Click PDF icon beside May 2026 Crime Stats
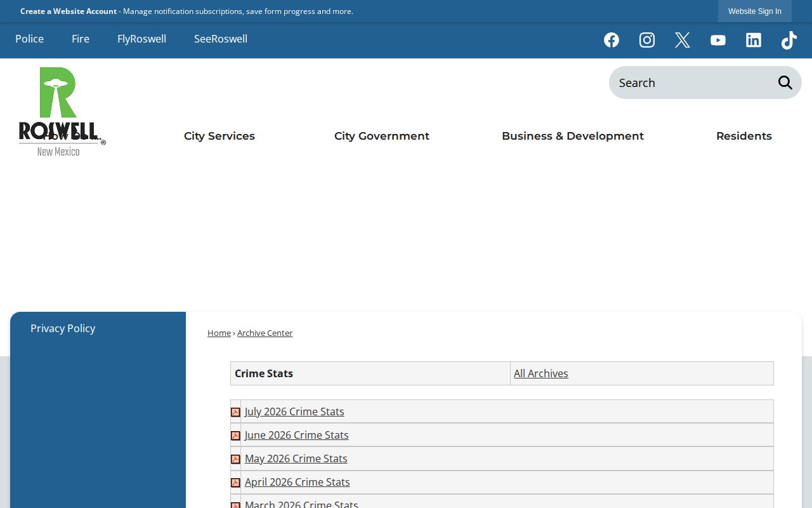Screen dimensions: 812x508 click(x=235, y=459)
